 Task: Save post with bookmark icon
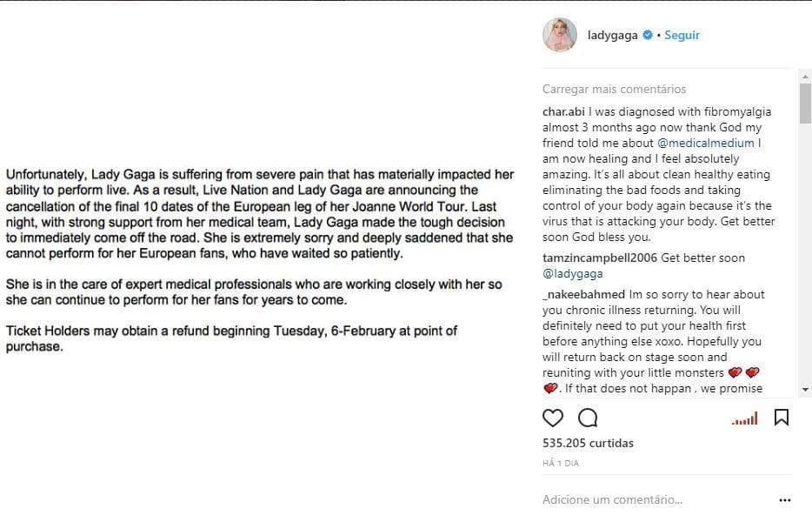click(x=782, y=418)
